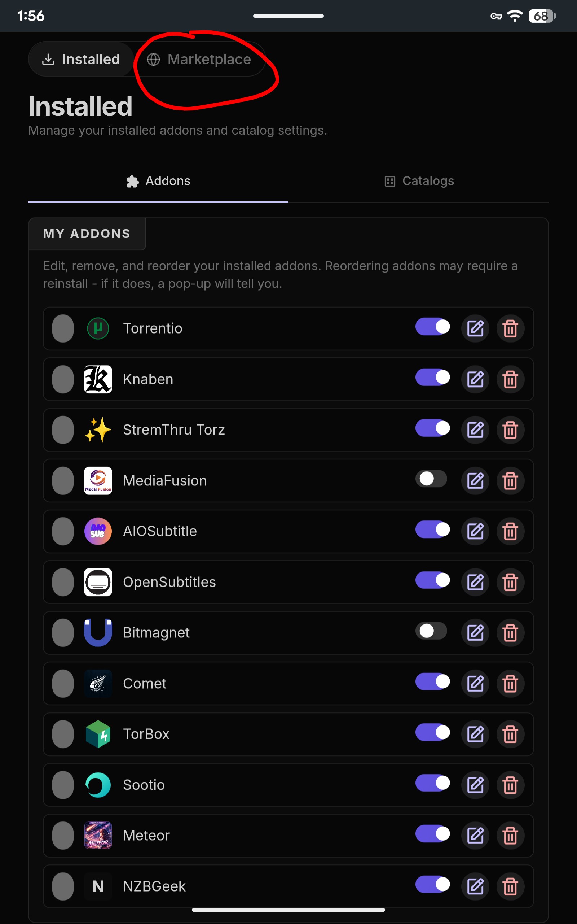Enable the MediaFusion addon toggle
Screen dimensions: 577x924
[432, 479]
